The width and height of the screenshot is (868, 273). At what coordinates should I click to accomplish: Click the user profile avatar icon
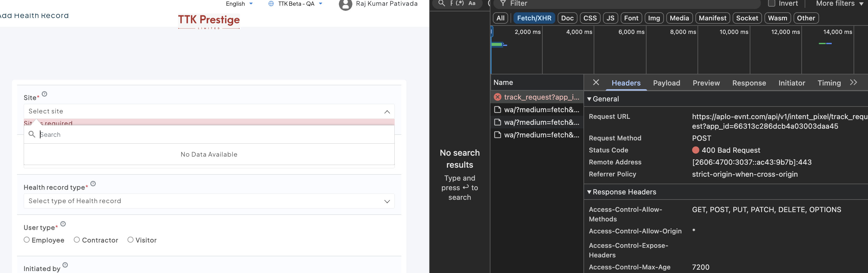click(x=345, y=5)
